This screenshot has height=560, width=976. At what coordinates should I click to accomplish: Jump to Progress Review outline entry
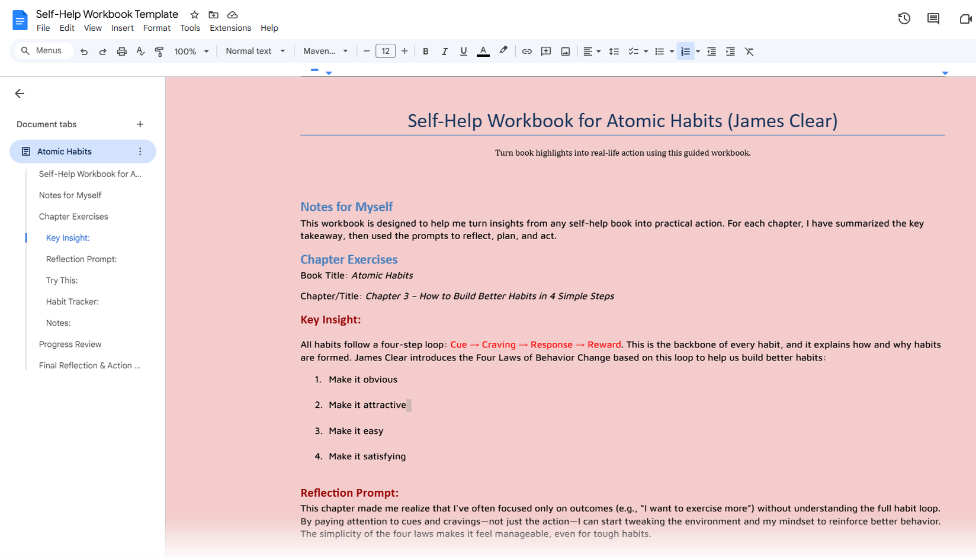pyautogui.click(x=70, y=345)
